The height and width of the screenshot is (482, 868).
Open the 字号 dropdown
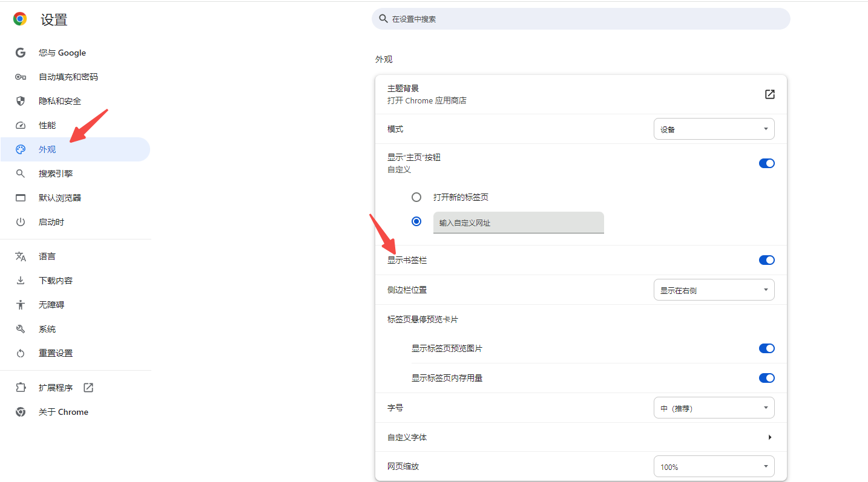point(714,408)
